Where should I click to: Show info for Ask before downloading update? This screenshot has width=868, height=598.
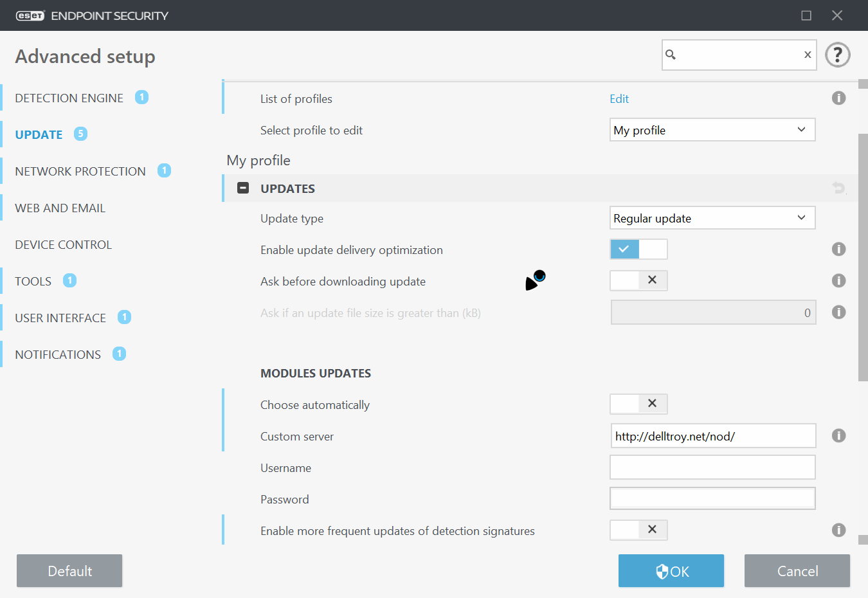pyautogui.click(x=838, y=281)
